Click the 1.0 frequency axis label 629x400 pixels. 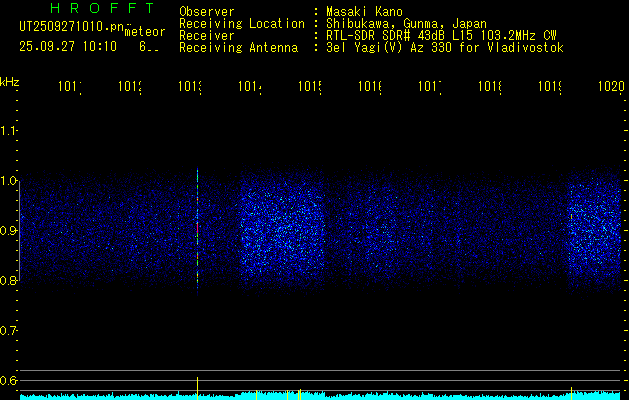(8, 181)
